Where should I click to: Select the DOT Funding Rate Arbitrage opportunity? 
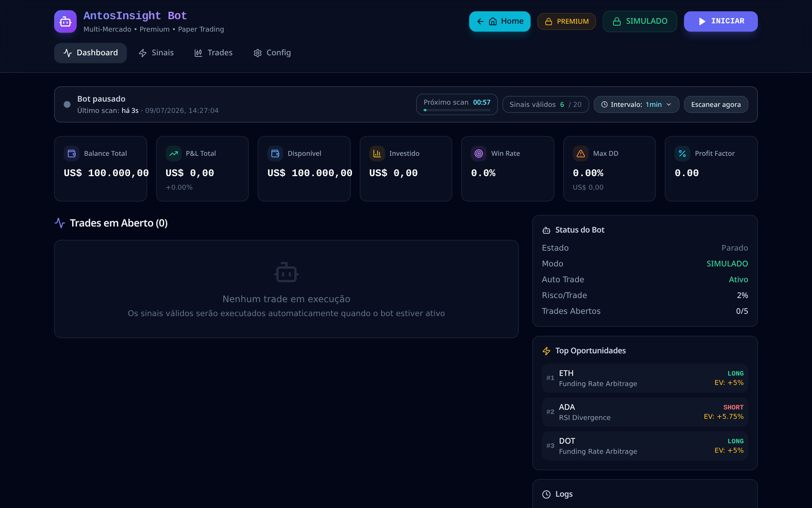coord(645,446)
